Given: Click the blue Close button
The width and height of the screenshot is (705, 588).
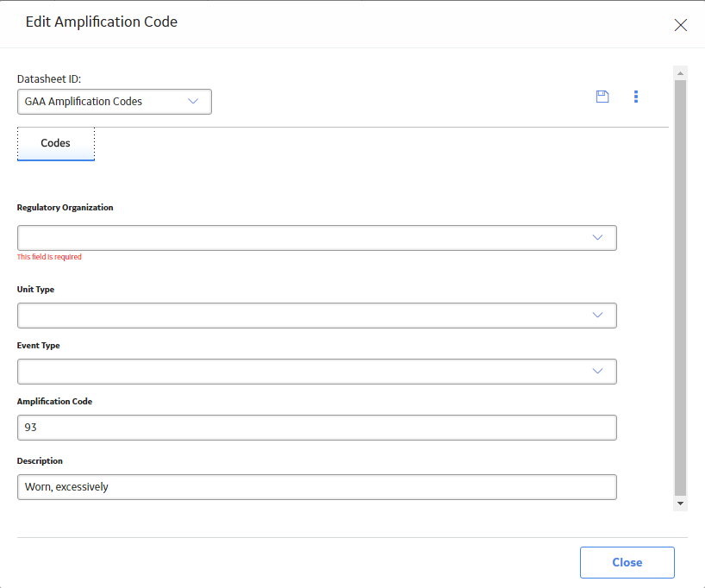Looking at the screenshot, I should (627, 562).
